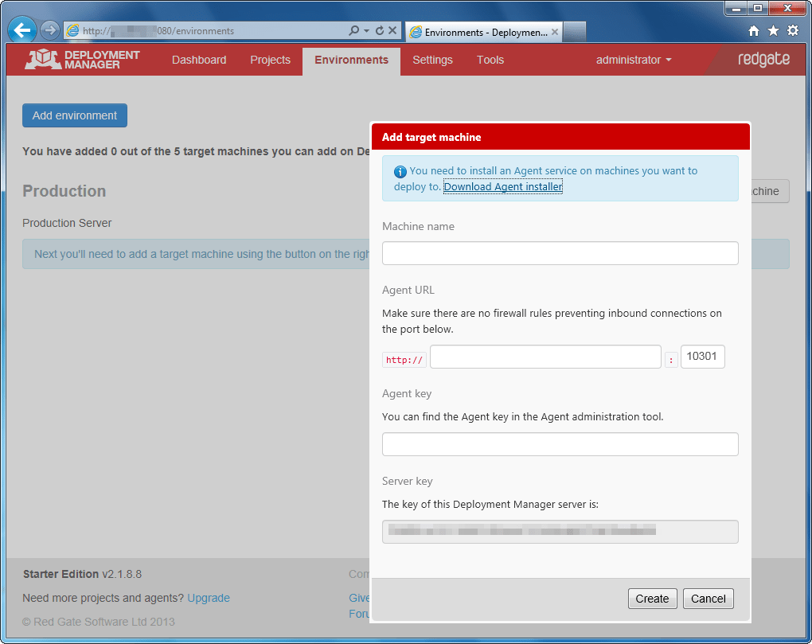Click the Upgrade link in footer
Viewport: 812px width, 644px height.
pyautogui.click(x=209, y=598)
